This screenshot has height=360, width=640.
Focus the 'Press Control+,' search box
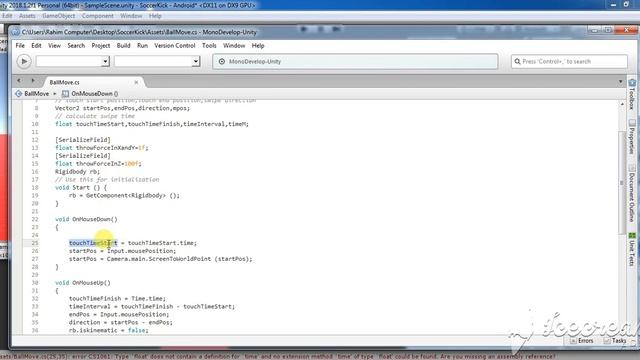pyautogui.click(x=569, y=61)
